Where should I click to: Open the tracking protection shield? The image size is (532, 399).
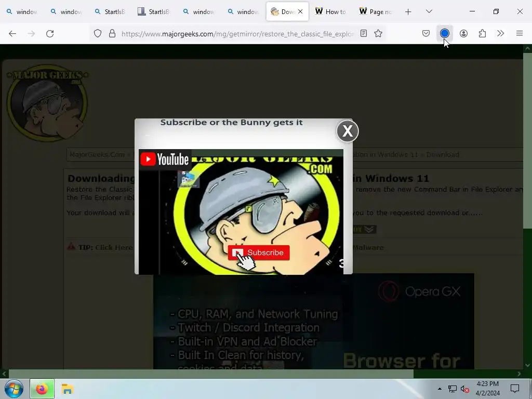coord(98,34)
